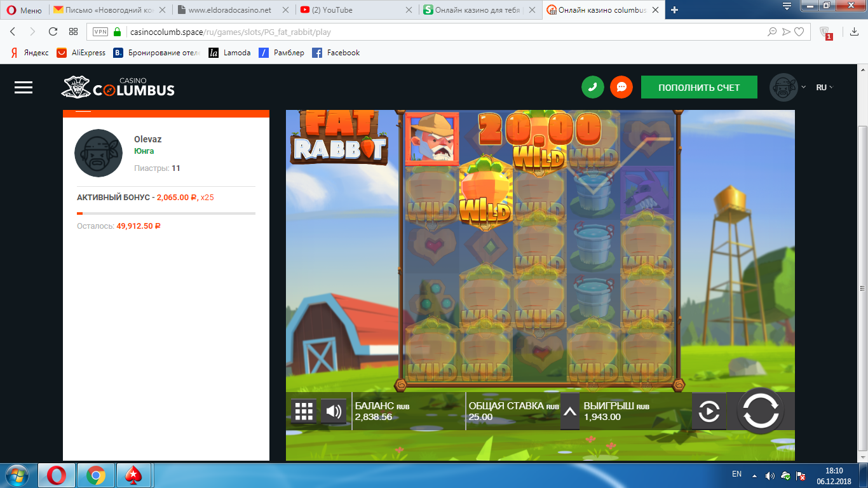This screenshot has height=488, width=868.
Task: Expand the user avatar account dropdown
Action: (x=788, y=88)
